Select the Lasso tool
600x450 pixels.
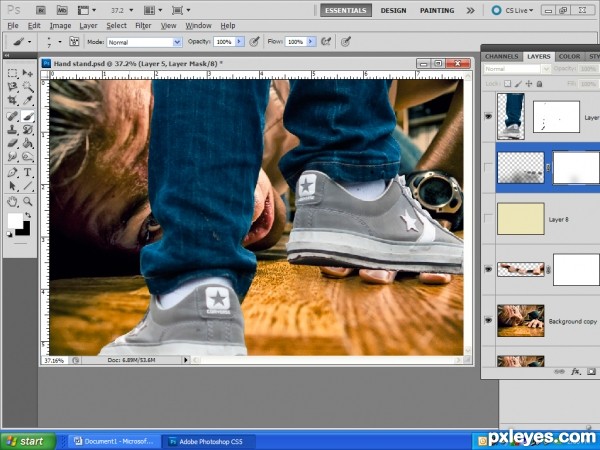pos(13,87)
